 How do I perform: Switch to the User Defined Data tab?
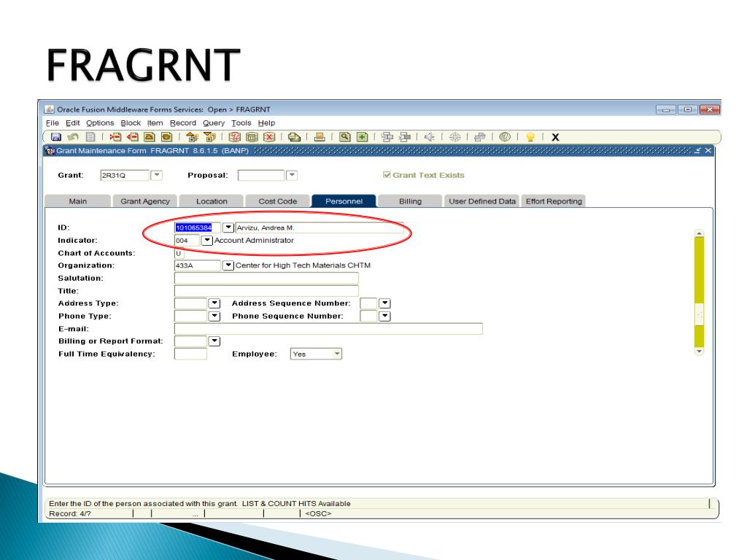point(481,201)
